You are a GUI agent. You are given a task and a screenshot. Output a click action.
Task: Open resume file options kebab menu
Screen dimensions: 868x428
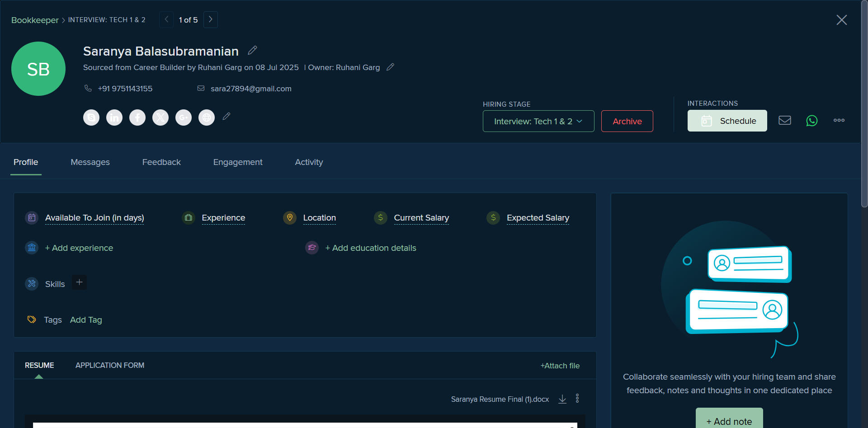(577, 398)
